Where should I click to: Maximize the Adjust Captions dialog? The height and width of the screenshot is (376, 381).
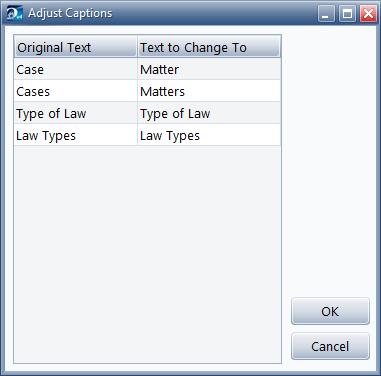[347, 14]
